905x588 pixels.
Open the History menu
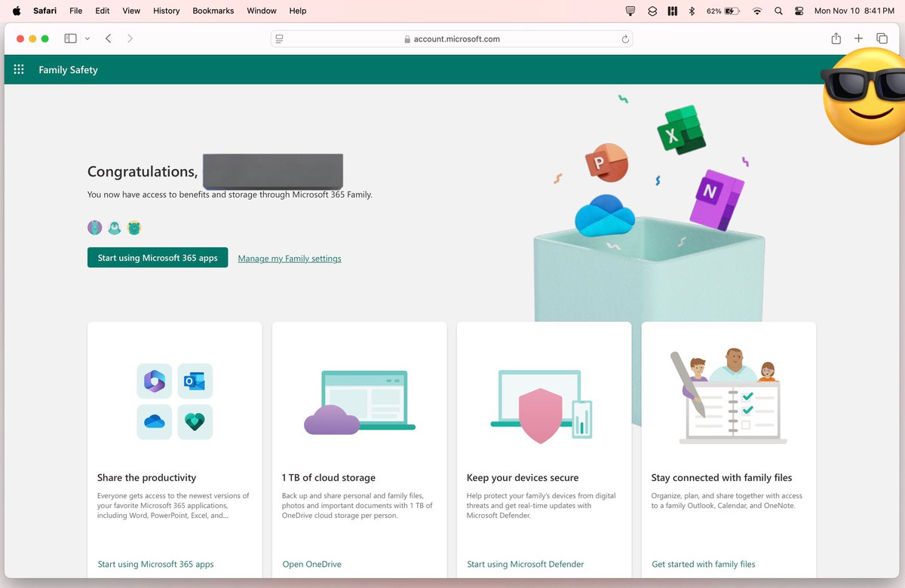(166, 11)
